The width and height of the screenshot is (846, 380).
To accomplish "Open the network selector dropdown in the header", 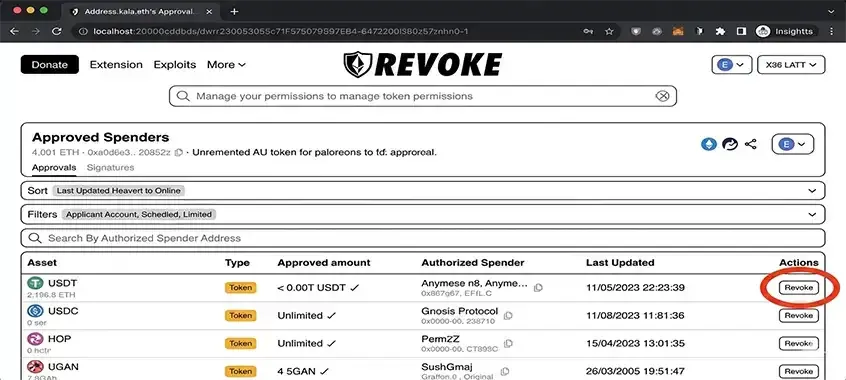I will coord(732,65).
